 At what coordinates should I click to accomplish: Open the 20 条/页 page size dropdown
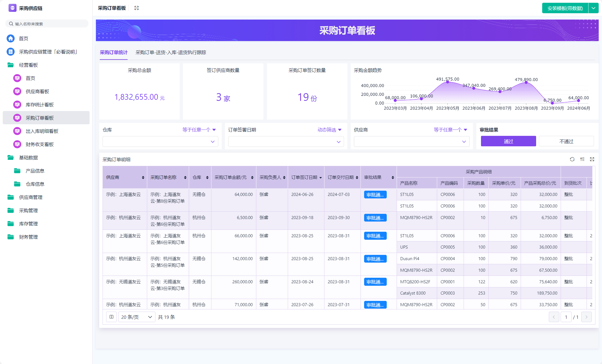pos(136,317)
